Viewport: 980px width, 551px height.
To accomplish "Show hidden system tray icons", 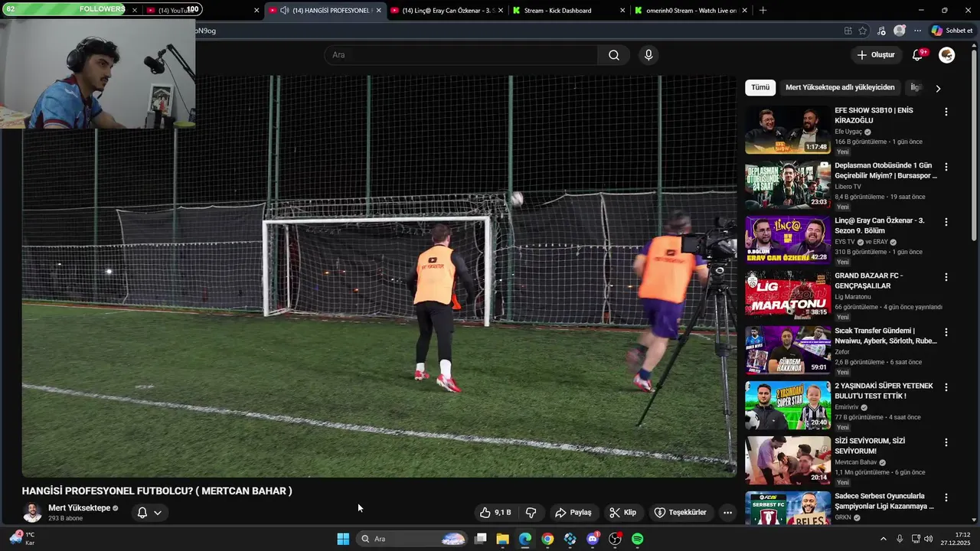I will tap(883, 539).
